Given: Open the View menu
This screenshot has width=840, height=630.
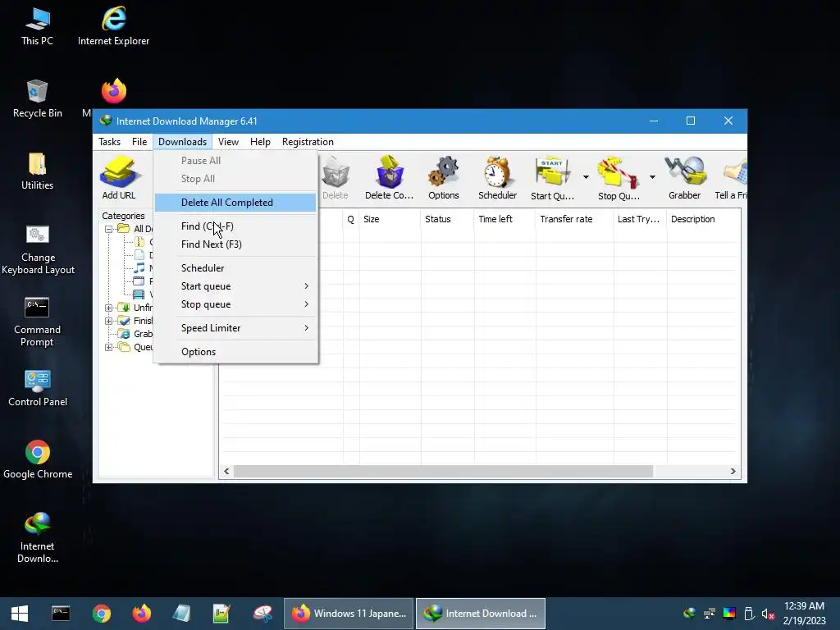Looking at the screenshot, I should (228, 142).
